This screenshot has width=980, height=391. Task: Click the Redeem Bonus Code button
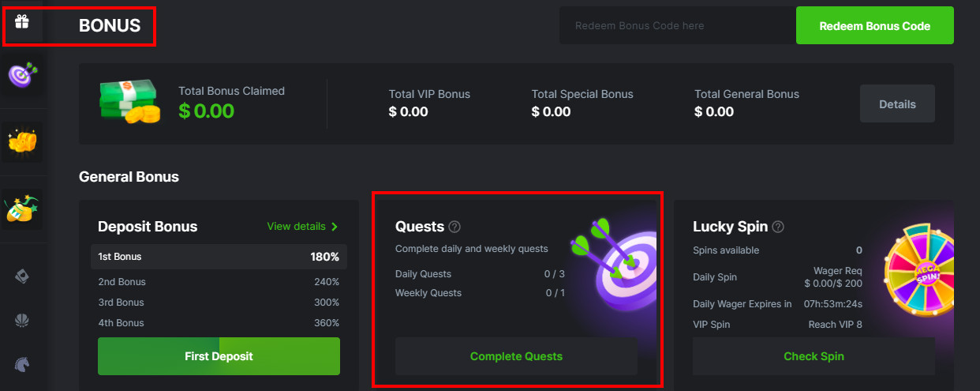click(874, 26)
